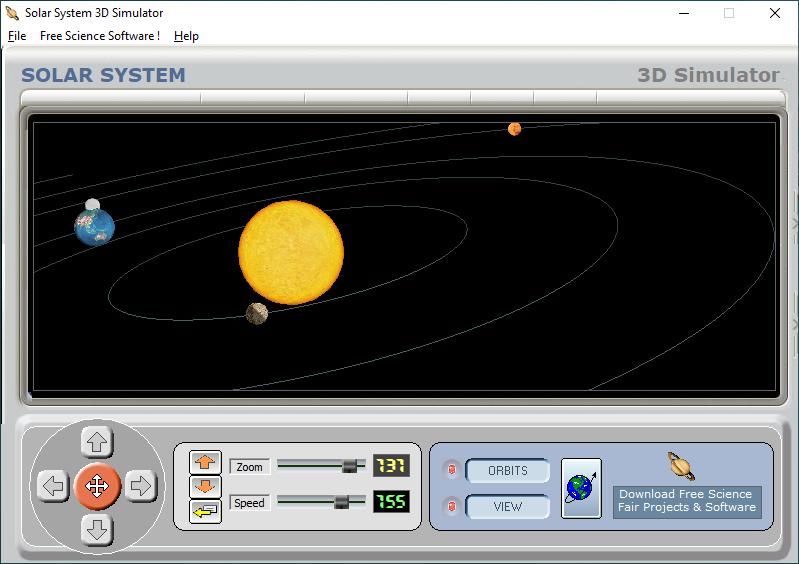Click the Speed slider handle
799x564 pixels.
point(341,502)
